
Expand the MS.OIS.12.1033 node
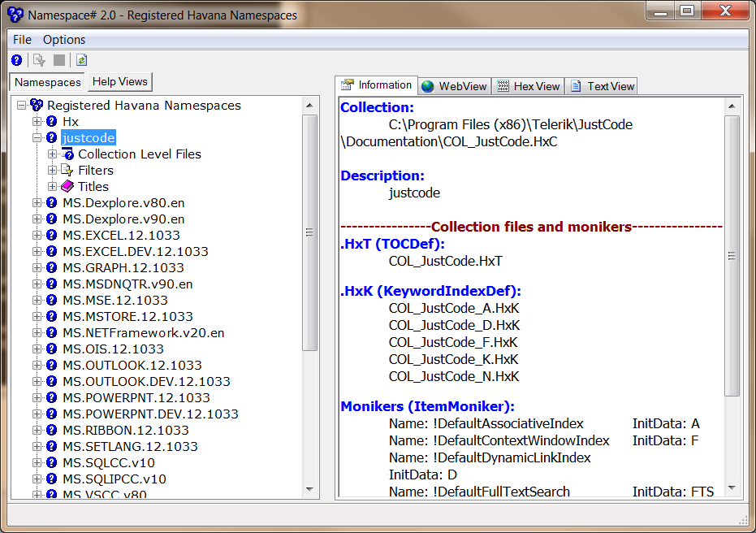click(37, 349)
